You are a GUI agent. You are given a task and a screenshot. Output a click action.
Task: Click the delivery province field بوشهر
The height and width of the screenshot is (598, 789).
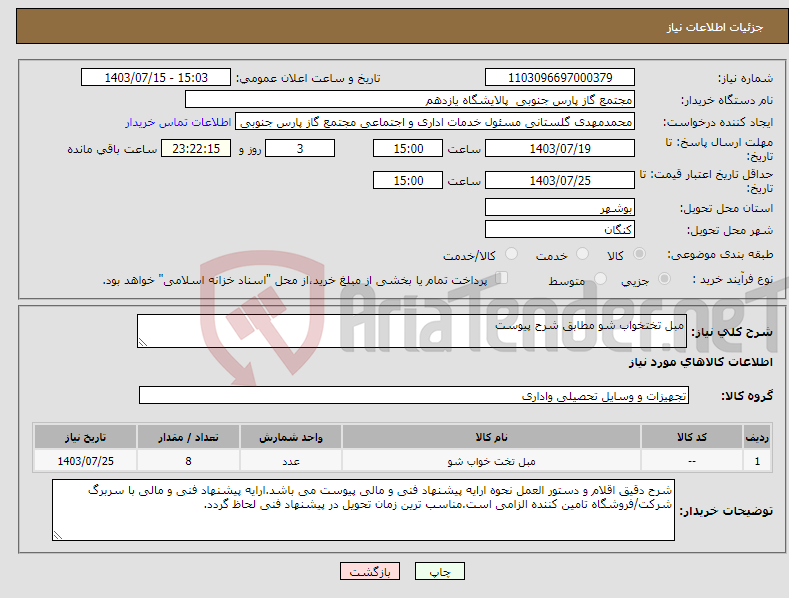click(x=560, y=207)
